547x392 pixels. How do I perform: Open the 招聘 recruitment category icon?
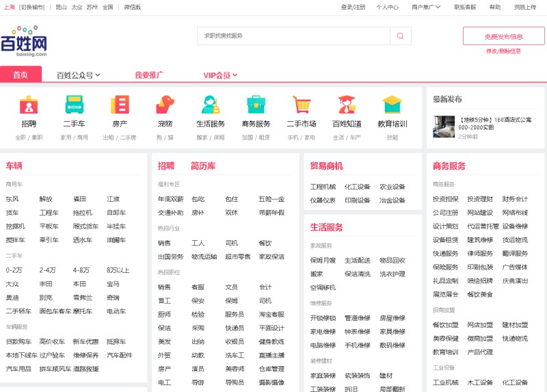[x=29, y=105]
